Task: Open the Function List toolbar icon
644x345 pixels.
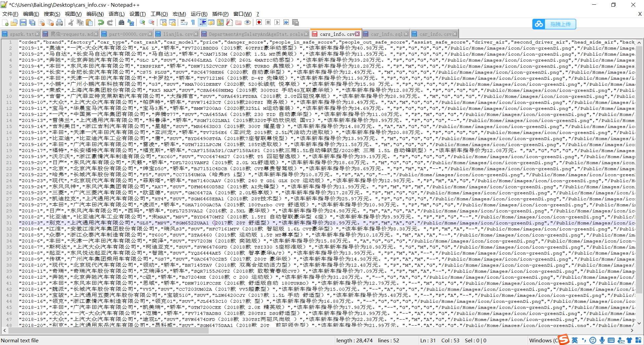Action: tap(229, 22)
